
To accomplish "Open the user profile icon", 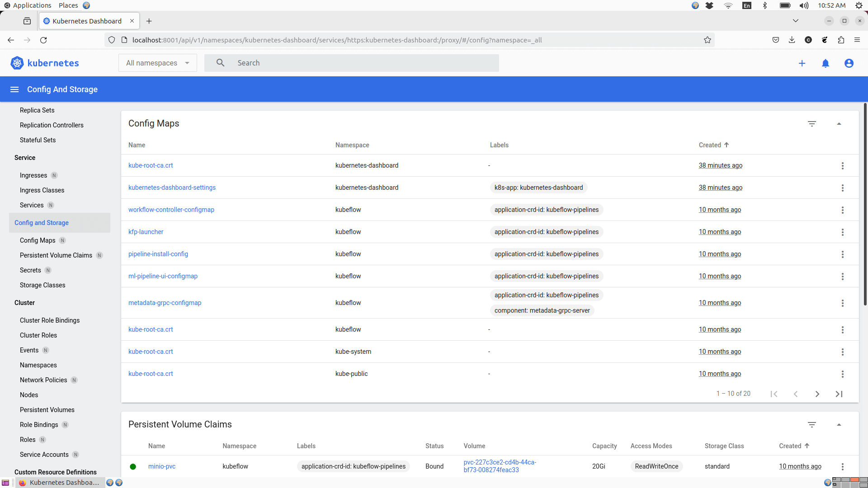I will click(x=849, y=63).
